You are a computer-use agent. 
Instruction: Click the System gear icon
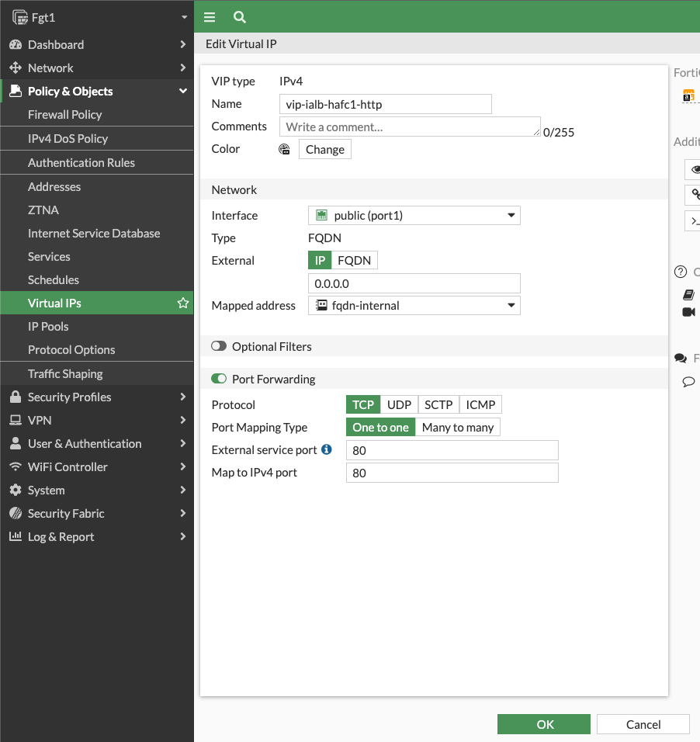click(x=16, y=490)
